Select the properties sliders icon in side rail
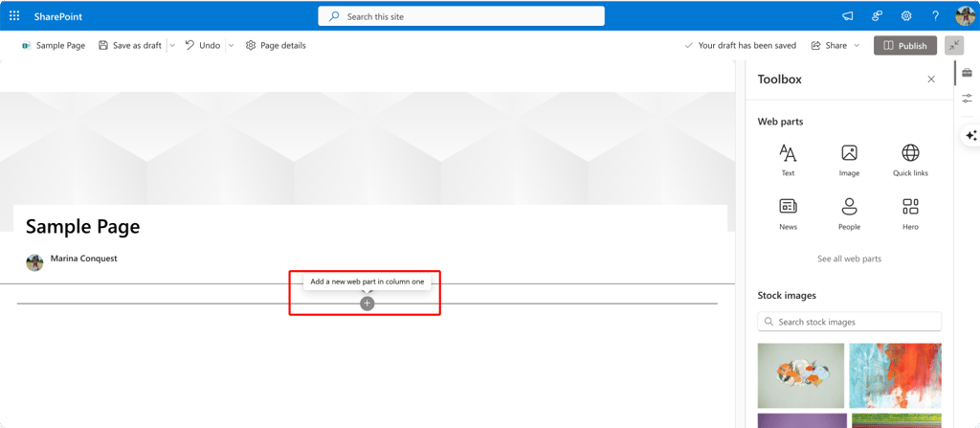 click(967, 99)
